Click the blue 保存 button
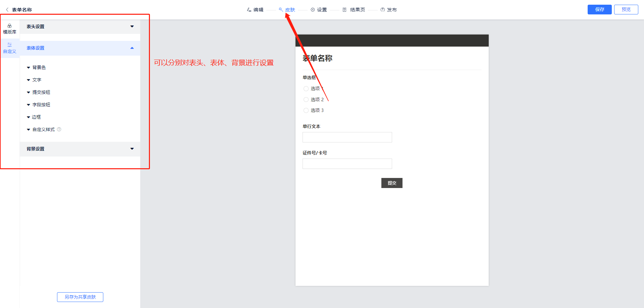 (599, 9)
